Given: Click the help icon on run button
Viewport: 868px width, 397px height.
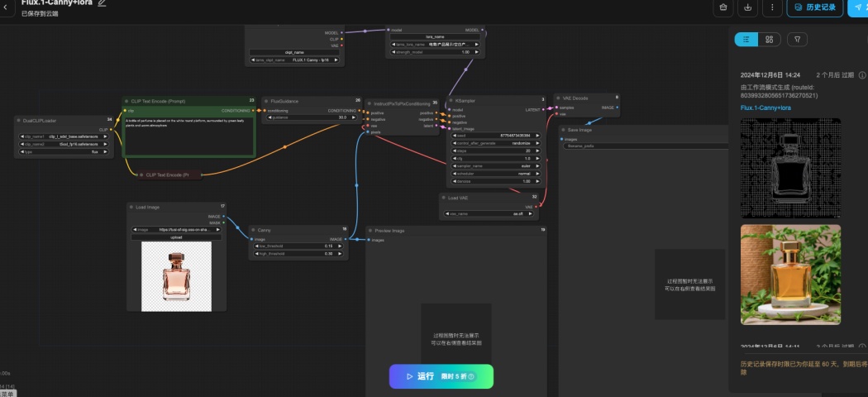Looking at the screenshot, I should [471, 376].
